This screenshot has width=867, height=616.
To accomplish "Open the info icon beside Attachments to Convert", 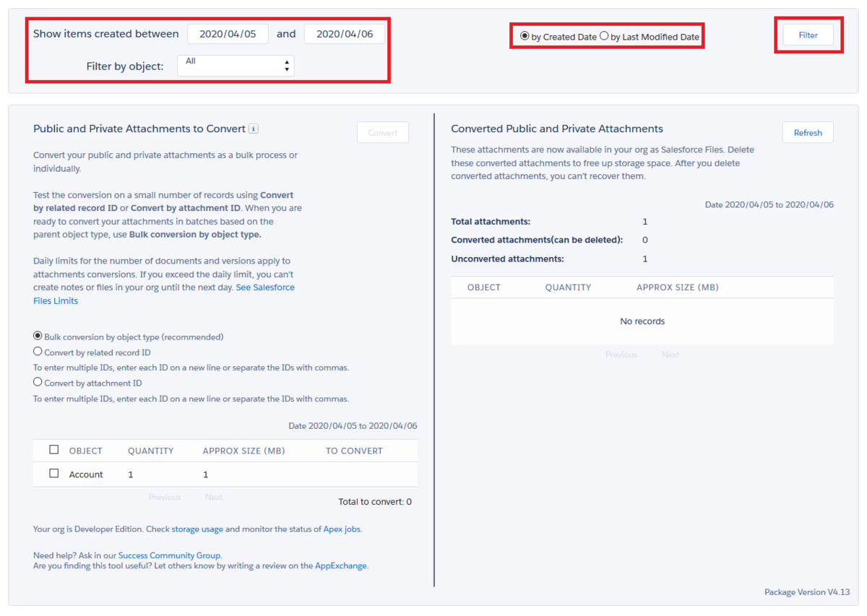I will point(254,129).
